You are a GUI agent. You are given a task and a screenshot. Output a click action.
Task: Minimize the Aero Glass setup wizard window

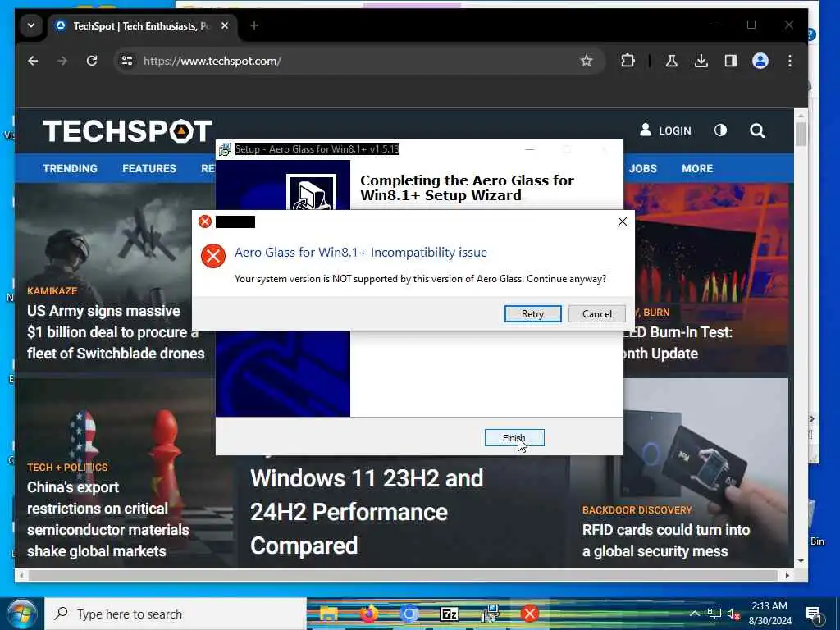point(530,149)
